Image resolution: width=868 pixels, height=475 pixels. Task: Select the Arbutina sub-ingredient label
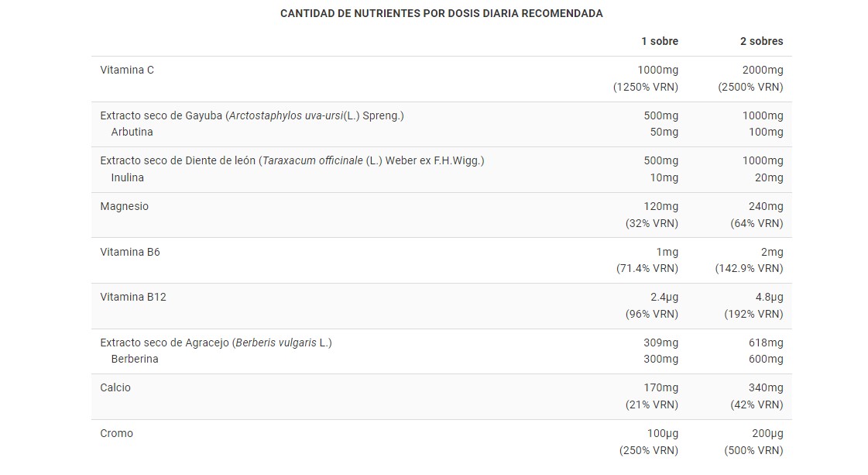132,132
